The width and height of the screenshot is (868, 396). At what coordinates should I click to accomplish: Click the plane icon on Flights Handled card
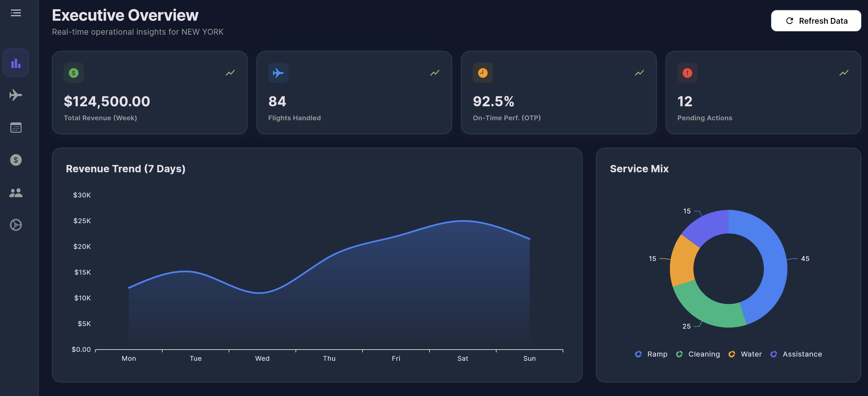pyautogui.click(x=278, y=72)
